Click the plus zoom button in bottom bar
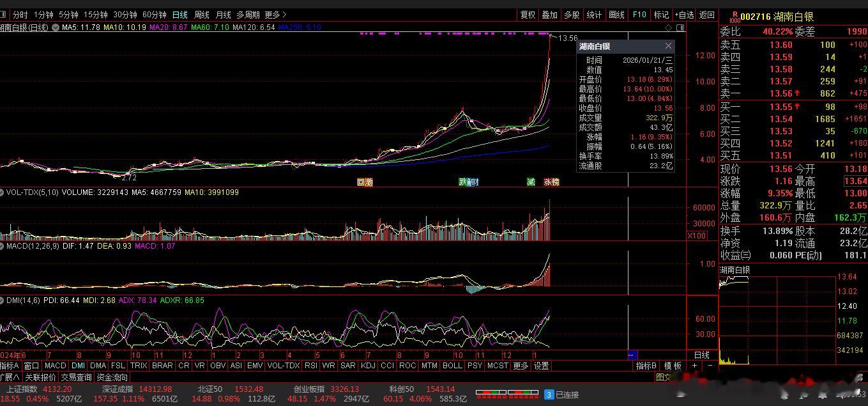The width and height of the screenshot is (868, 406). (x=695, y=366)
